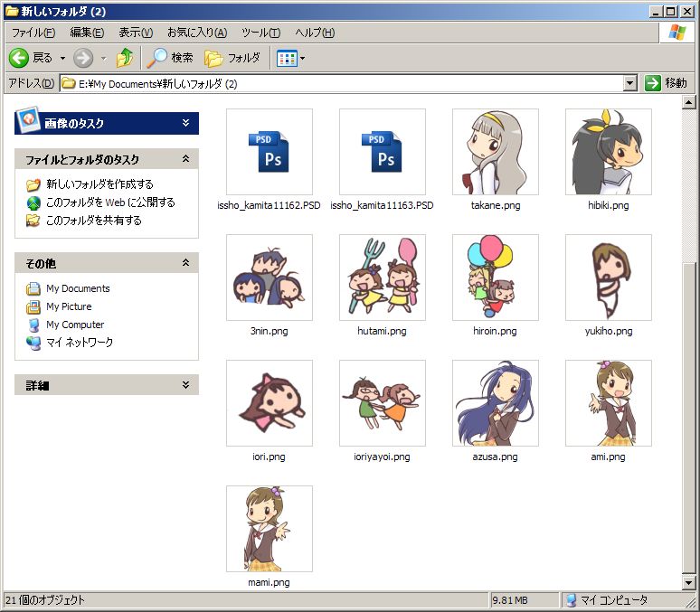Click the My Computer sidebar icon

pos(34,325)
